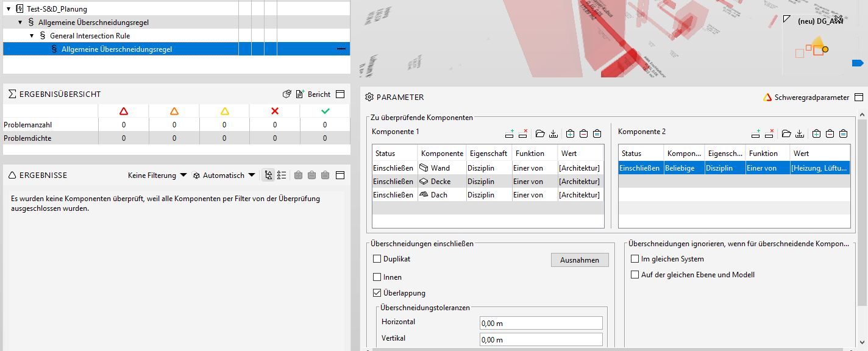Set Komponente 1 to selection basket
Screen dimensions: 868x351
tap(597, 133)
